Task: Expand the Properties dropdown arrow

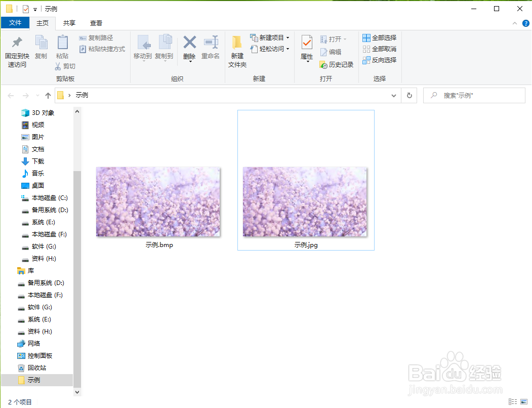Action: (x=308, y=61)
